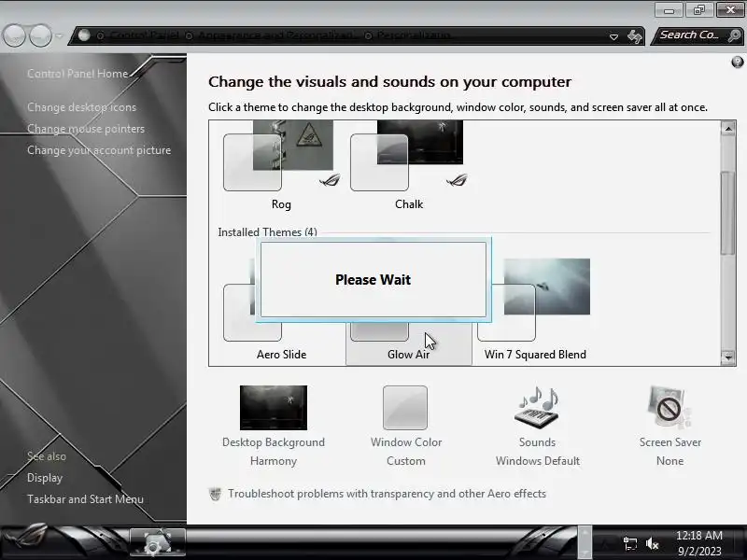The width and height of the screenshot is (747, 560).
Task: Click the Forward navigation button
Action: click(x=41, y=35)
